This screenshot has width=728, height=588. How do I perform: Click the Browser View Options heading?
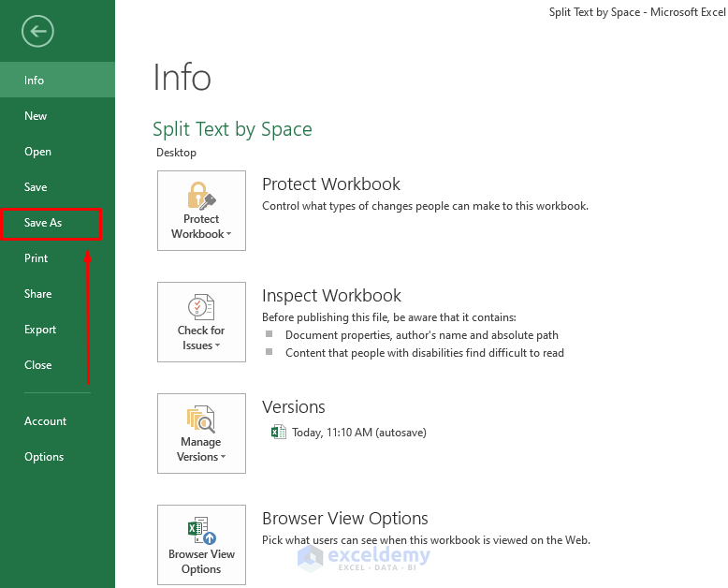[345, 519]
